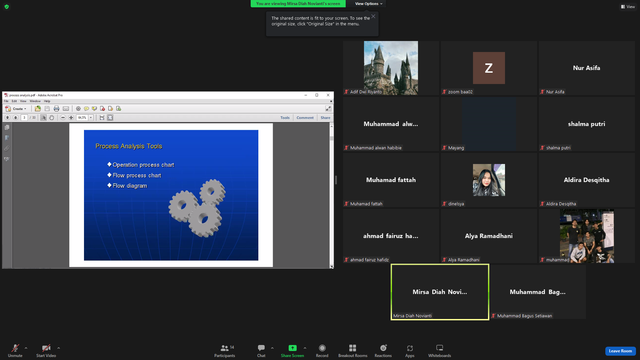This screenshot has height=360, width=640.
Task: Open Attachments paperclip panel in sidebar
Action: 7,149
